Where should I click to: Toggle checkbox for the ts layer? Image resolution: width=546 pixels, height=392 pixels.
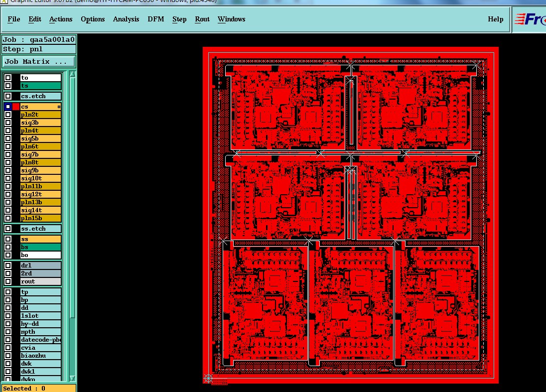[8, 86]
